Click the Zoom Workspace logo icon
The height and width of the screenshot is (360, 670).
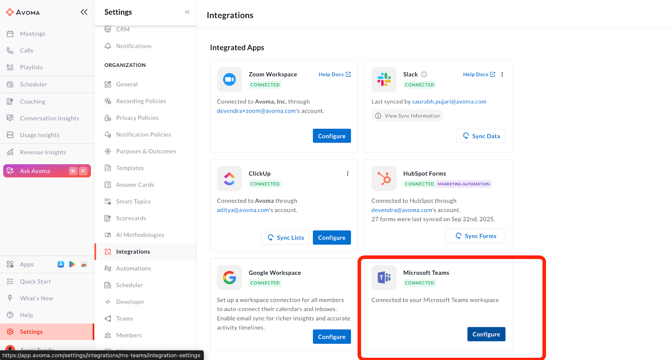click(x=229, y=79)
